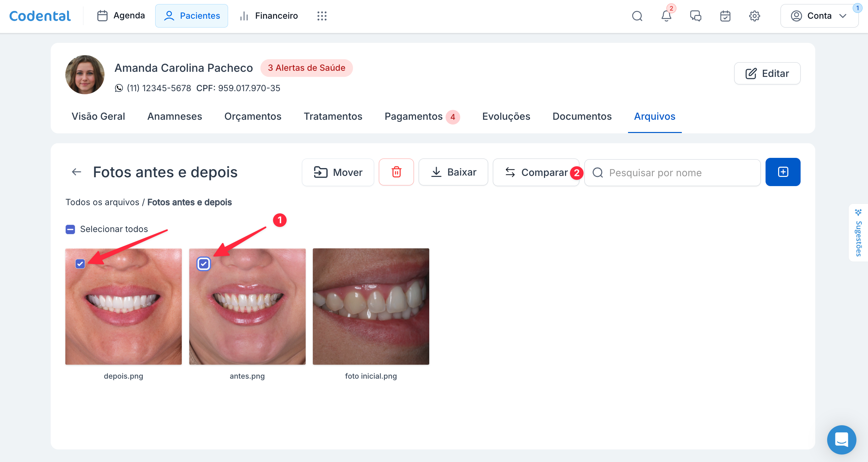The height and width of the screenshot is (462, 868).
Task: Open the settings gear
Action: (755, 16)
